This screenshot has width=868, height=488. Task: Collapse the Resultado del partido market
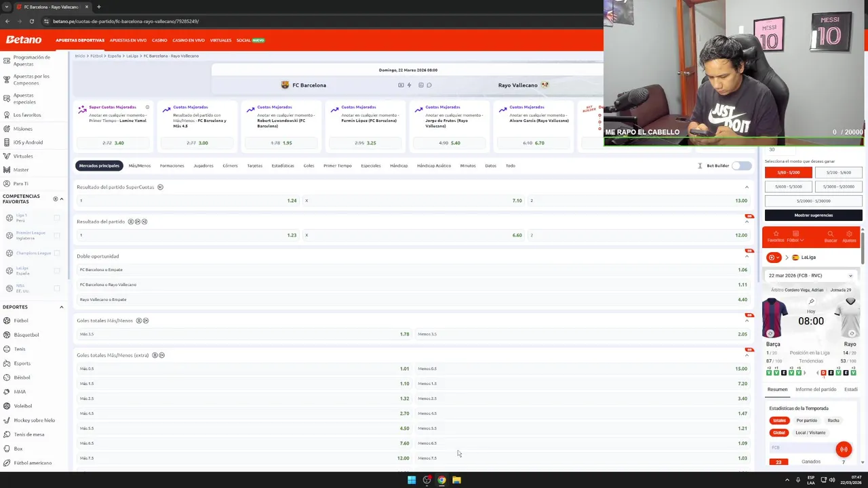pyautogui.click(x=747, y=222)
